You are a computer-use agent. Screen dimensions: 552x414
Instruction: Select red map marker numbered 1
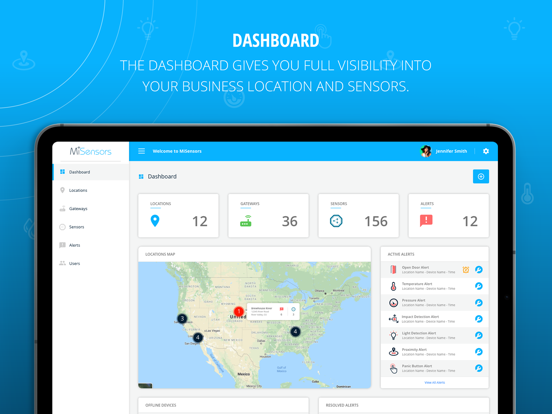coord(239,311)
